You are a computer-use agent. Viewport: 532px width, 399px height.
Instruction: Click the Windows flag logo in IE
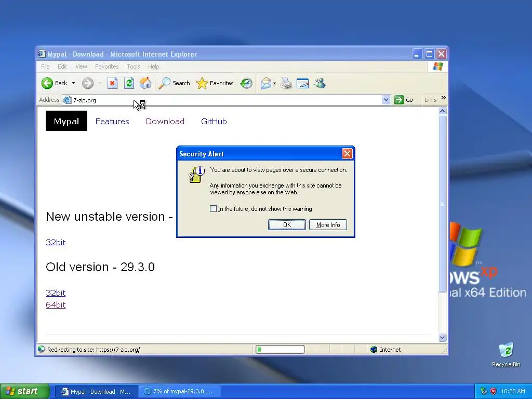pyautogui.click(x=437, y=66)
